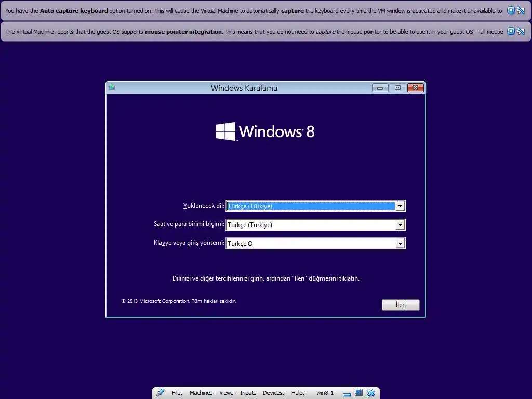532x399 pixels.
Task: Click the pin icon on VM mini toolbar
Action: pyautogui.click(x=160, y=393)
